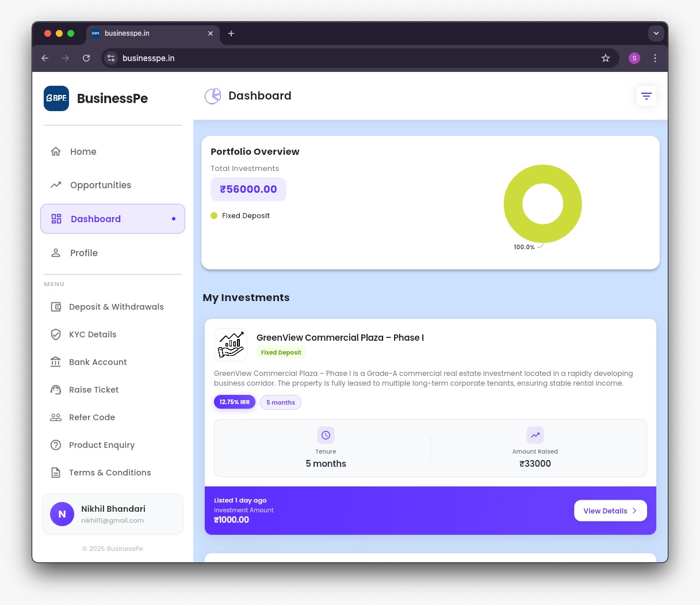This screenshot has height=605, width=700.
Task: Select the Refer Code people icon
Action: pyautogui.click(x=56, y=417)
